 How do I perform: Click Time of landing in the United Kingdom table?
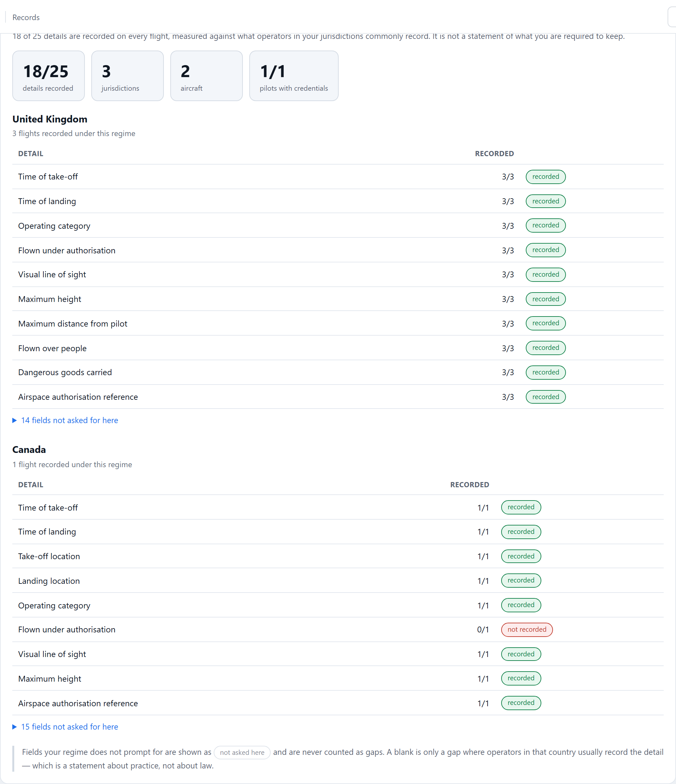point(47,201)
